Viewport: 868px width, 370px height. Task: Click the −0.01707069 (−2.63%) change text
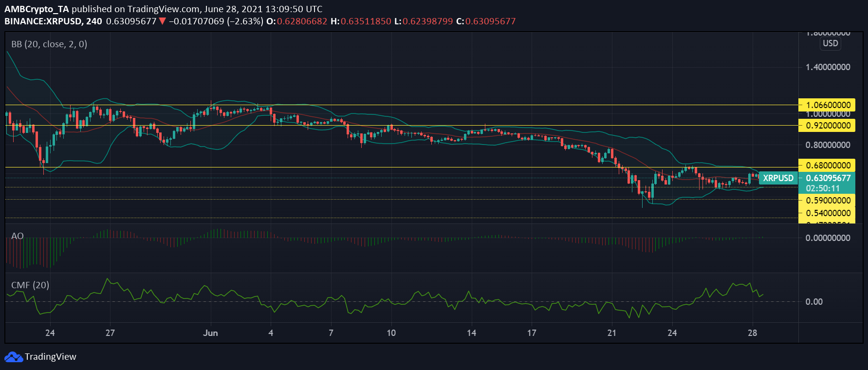[x=216, y=21]
